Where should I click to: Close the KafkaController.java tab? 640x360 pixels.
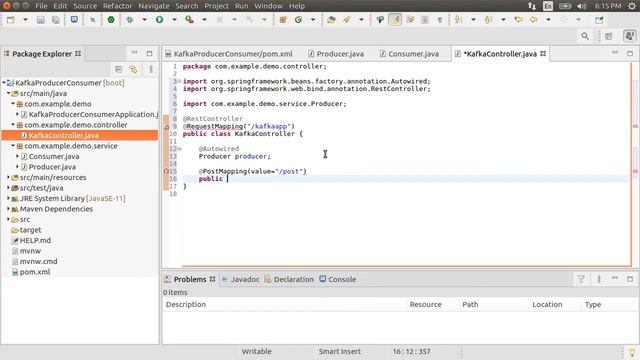[x=543, y=53]
